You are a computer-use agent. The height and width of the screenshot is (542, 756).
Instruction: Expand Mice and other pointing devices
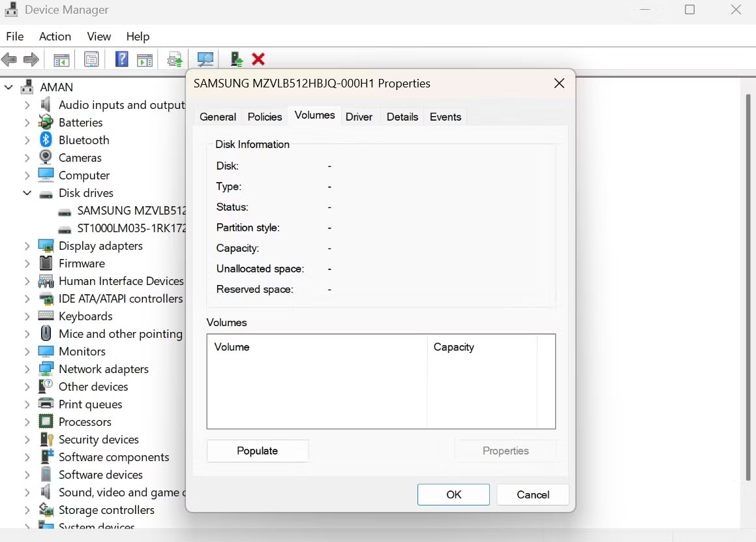(x=27, y=334)
